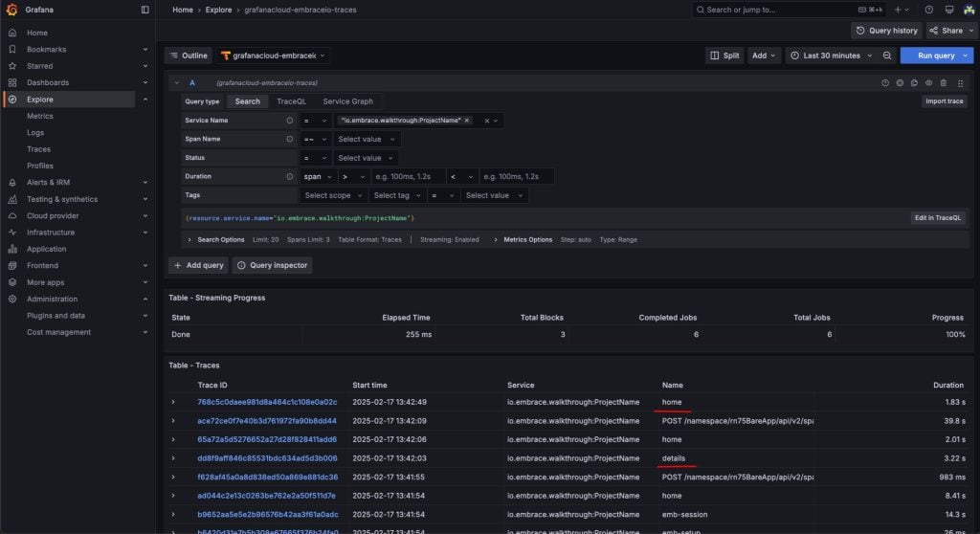Viewport: 980px width, 534px height.
Task: Toggle query A visibility eye icon
Action: tap(928, 82)
